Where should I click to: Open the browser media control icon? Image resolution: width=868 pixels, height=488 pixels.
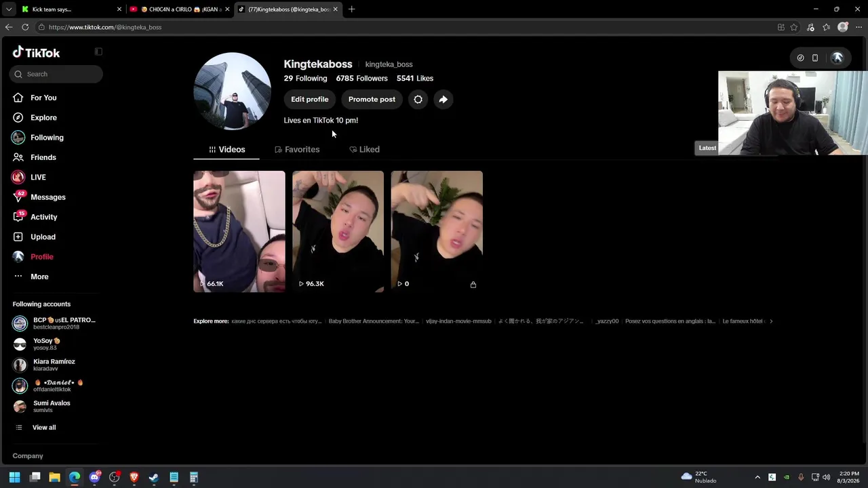tap(810, 27)
